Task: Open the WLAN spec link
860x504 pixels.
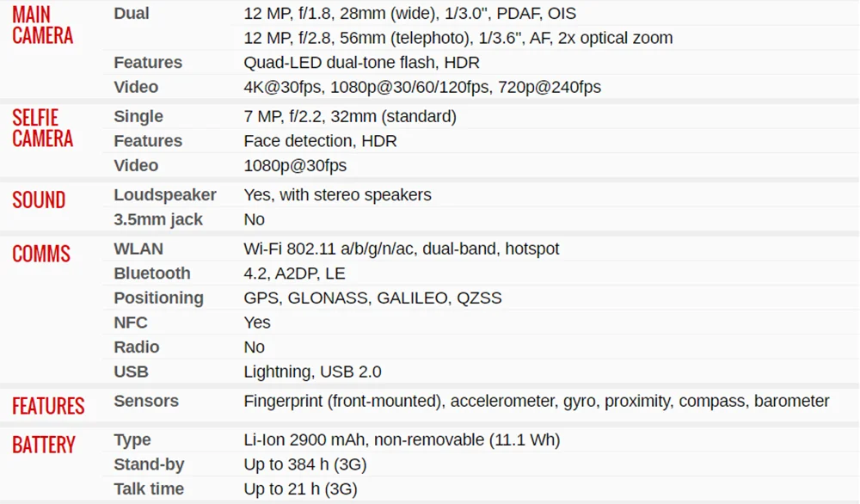Action: click(x=138, y=249)
